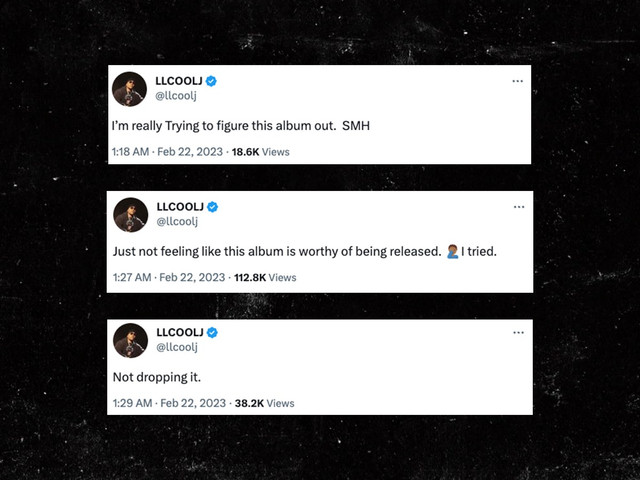The width and height of the screenshot is (640, 480).
Task: Click the @llcoolj handle on the first tweet
Action: (176, 96)
